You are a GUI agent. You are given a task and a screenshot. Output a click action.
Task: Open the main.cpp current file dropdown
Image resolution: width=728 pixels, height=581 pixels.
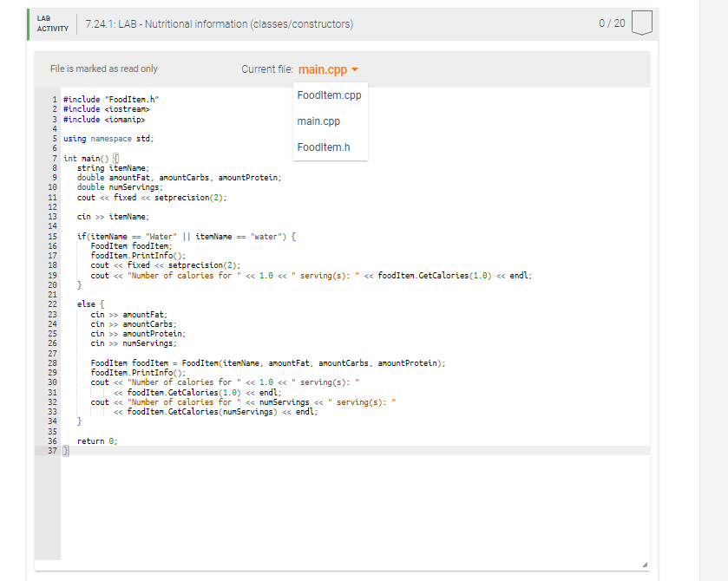point(328,69)
